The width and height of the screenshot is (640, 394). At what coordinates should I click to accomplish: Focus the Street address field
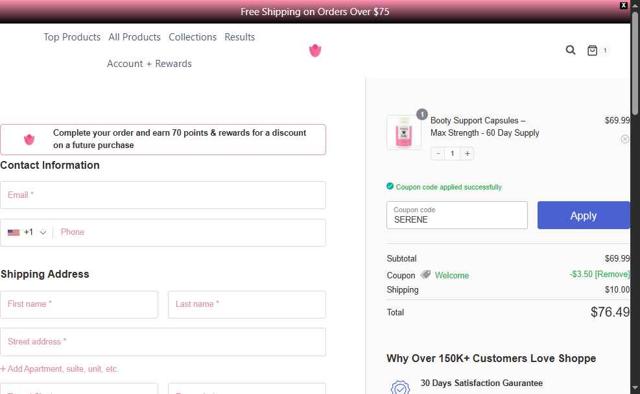coord(163,342)
